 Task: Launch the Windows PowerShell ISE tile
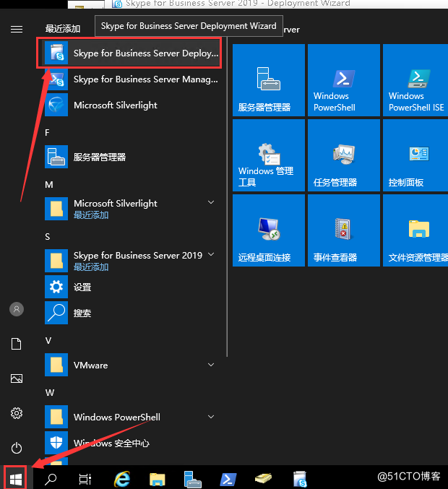(415, 80)
